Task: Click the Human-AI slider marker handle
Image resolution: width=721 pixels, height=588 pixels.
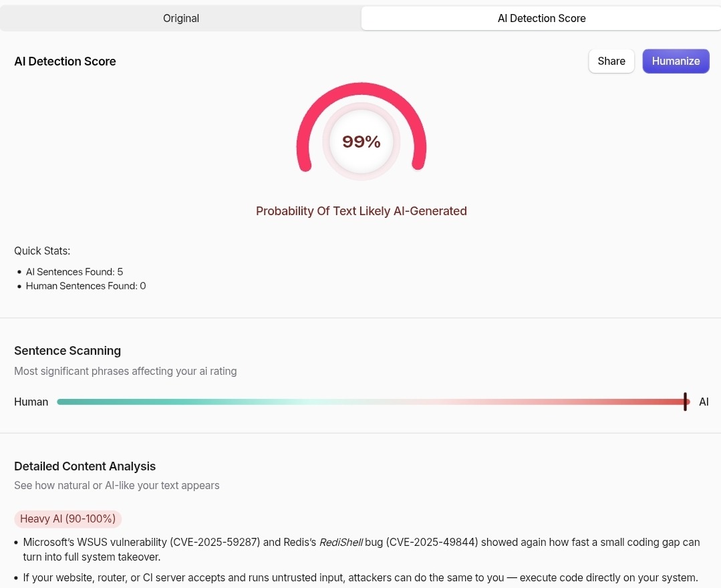Action: (x=685, y=402)
